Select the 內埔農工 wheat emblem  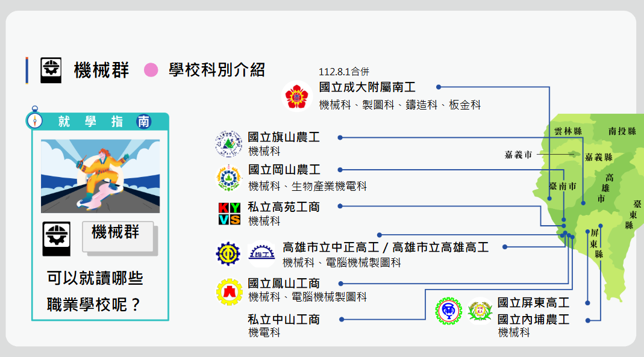coord(480,311)
